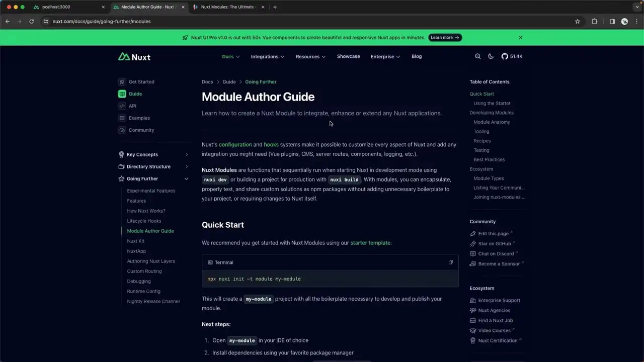Open Lifecycle Hooks in the sidebar
644x362 pixels.
point(144,221)
